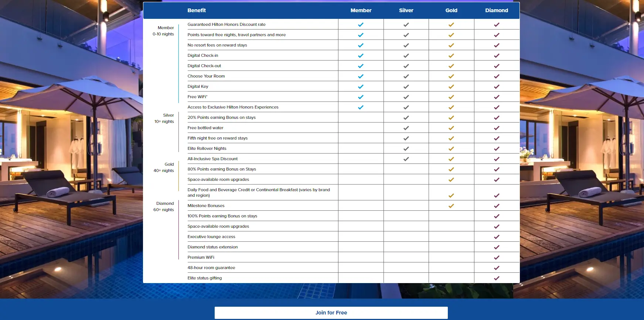This screenshot has width=644, height=320.
Task: Click Gold checkmark for No resort fees row
Action: pyautogui.click(x=451, y=45)
